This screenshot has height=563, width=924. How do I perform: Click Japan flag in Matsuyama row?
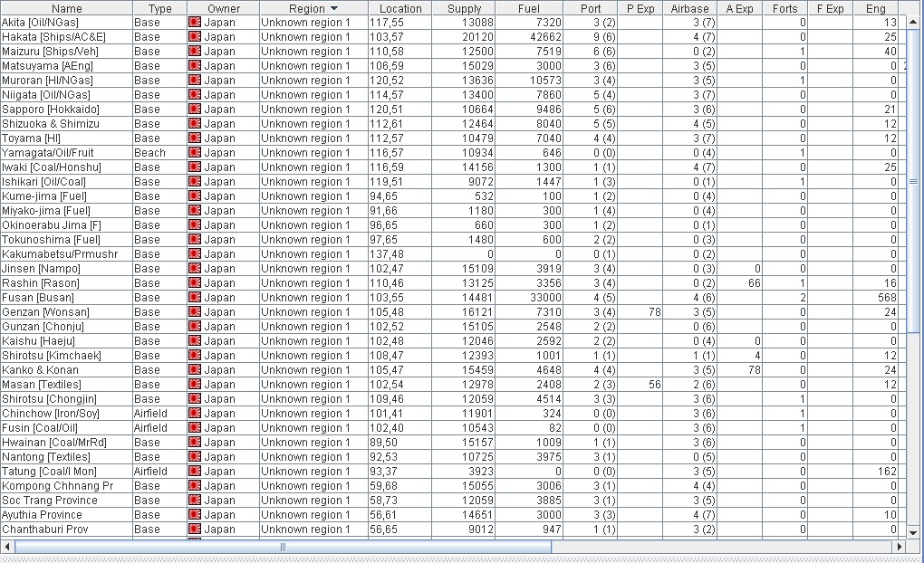195,66
